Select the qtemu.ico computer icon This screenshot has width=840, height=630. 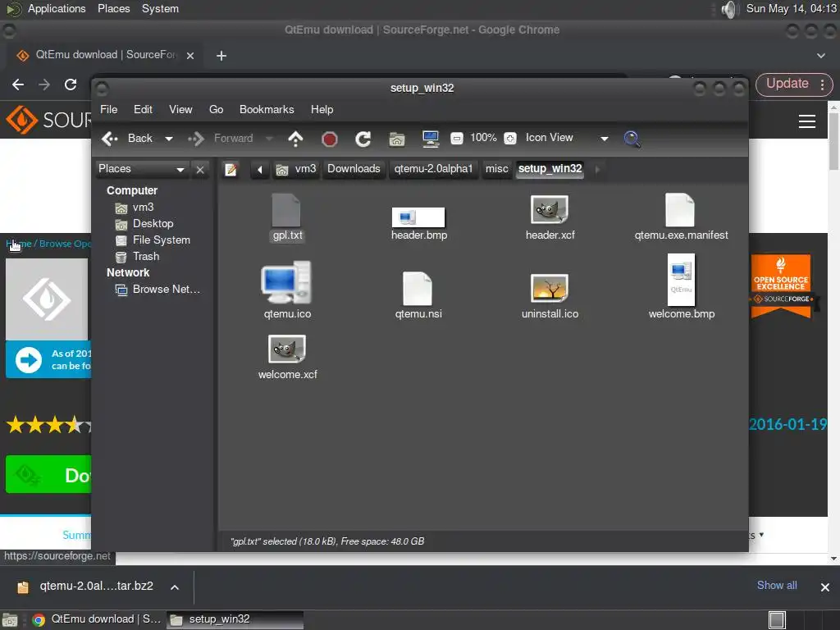(x=286, y=282)
